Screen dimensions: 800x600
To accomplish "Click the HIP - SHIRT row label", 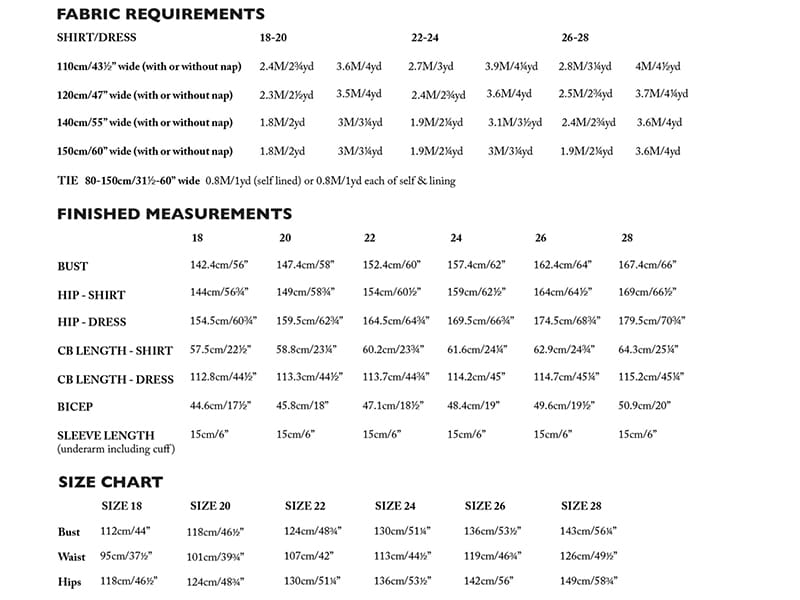I will [x=93, y=295].
